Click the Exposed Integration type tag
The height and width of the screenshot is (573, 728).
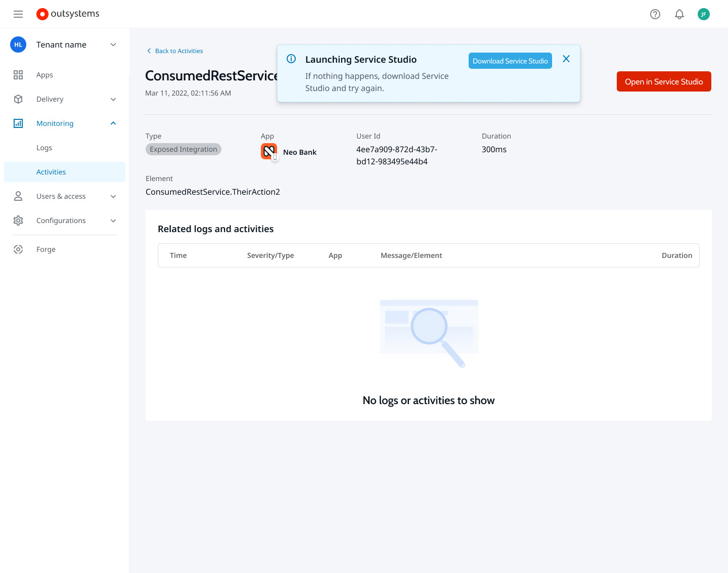tap(184, 149)
